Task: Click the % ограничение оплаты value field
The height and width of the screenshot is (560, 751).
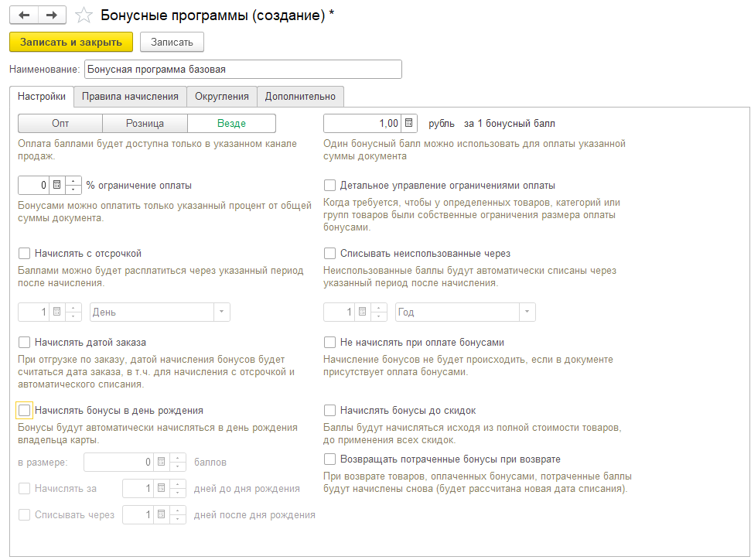Action: [33, 185]
